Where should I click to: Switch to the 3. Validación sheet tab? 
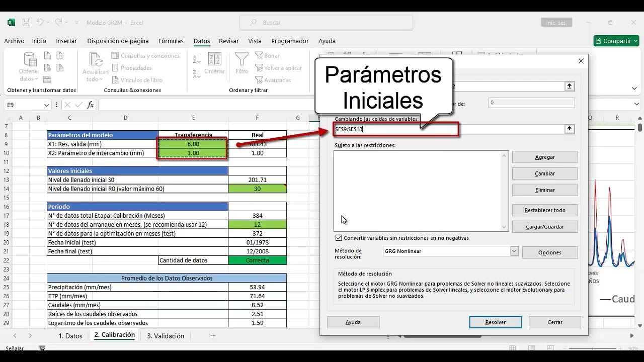(166, 336)
